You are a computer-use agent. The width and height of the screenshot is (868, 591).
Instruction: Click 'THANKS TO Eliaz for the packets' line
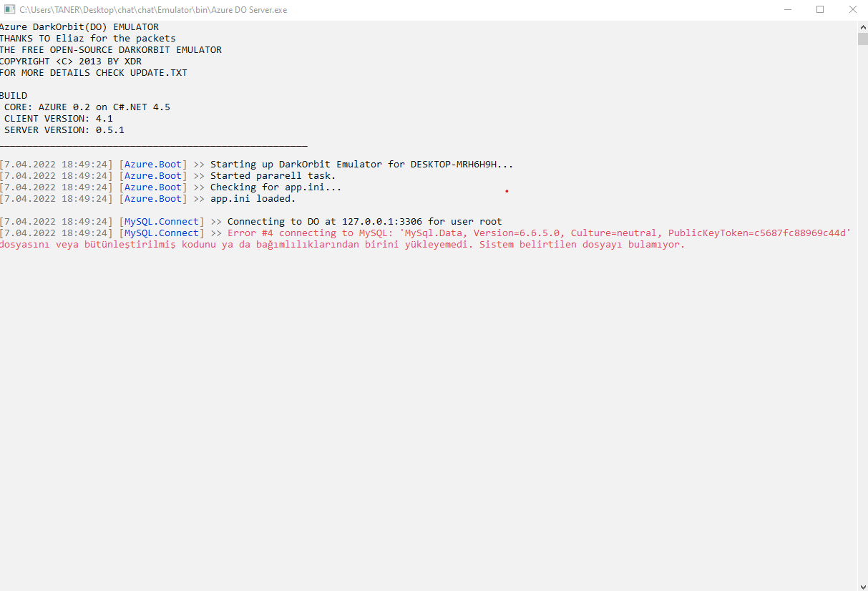pos(88,39)
